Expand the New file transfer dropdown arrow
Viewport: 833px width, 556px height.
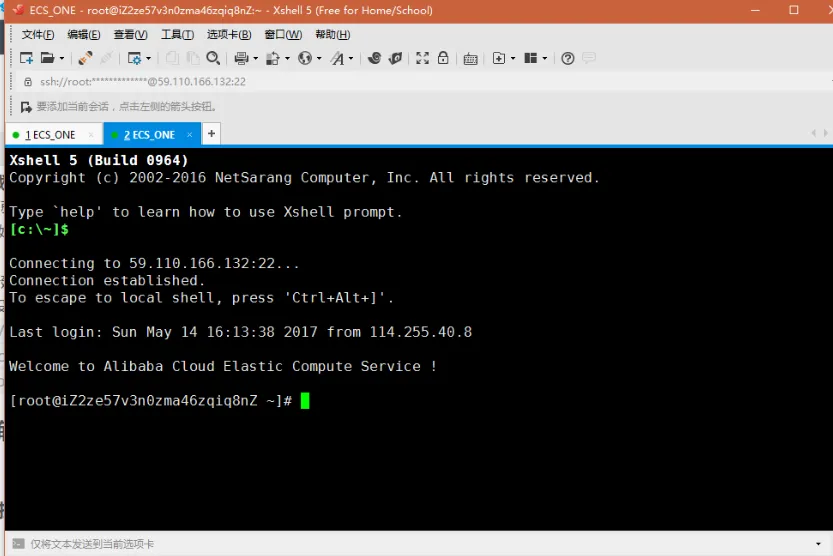pos(513,58)
